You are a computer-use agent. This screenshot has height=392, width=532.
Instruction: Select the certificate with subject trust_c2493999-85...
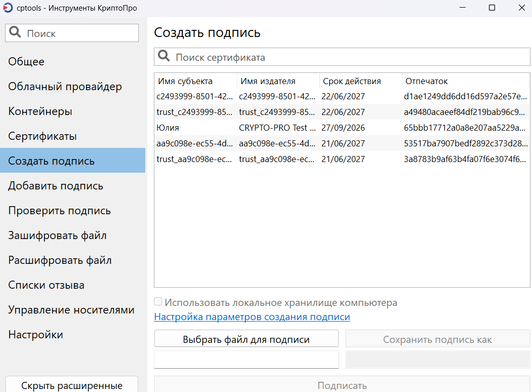[x=342, y=112]
